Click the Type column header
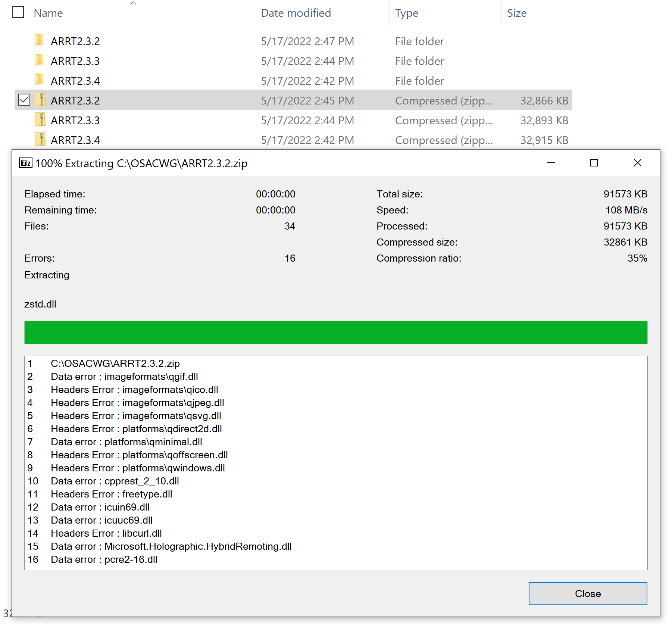 406,13
